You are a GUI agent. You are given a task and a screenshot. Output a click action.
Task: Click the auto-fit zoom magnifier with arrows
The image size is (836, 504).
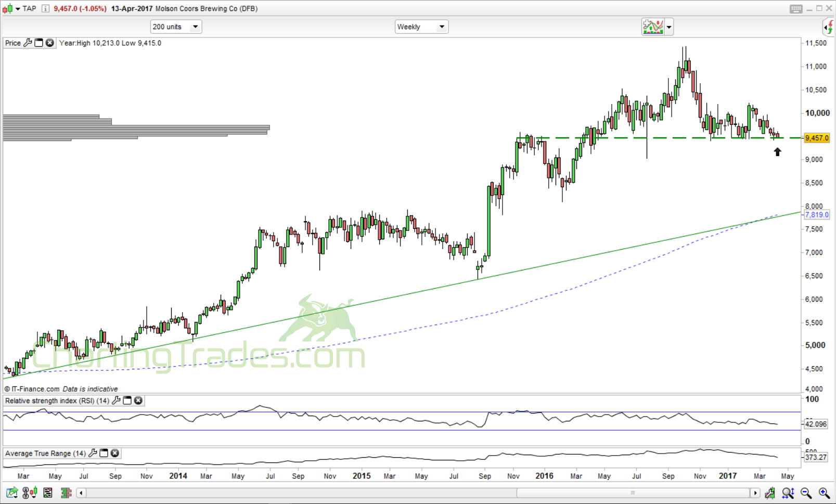point(788,493)
